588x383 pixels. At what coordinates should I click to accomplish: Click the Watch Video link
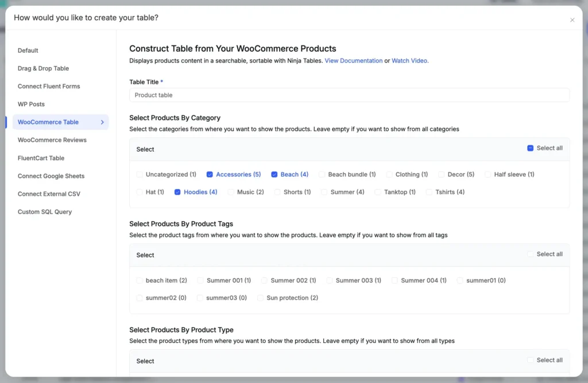(x=409, y=60)
